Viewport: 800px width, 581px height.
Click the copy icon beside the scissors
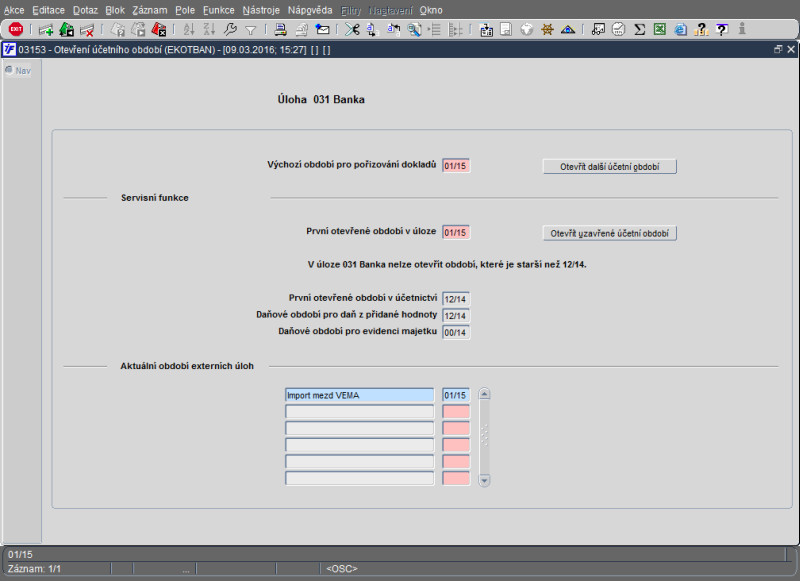[372, 30]
